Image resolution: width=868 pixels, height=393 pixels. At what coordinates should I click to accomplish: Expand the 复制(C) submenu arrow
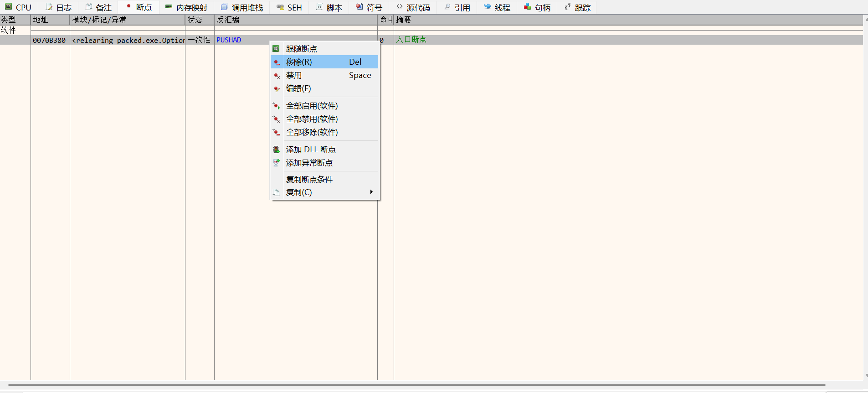[x=371, y=192]
